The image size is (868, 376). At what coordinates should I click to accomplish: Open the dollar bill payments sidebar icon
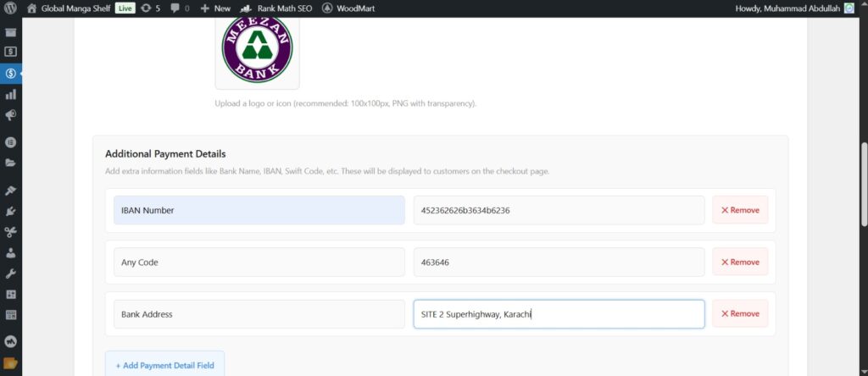(x=10, y=52)
